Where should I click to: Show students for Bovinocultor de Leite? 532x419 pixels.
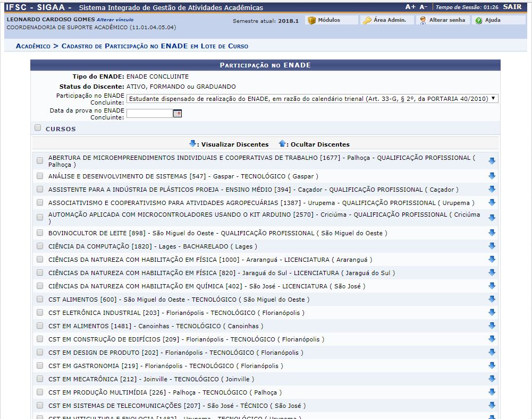492,233
